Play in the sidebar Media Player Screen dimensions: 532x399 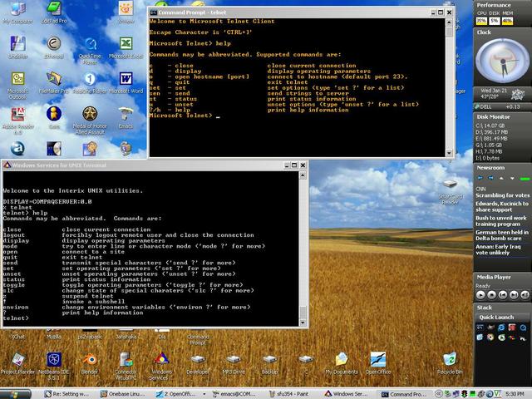coord(480,295)
